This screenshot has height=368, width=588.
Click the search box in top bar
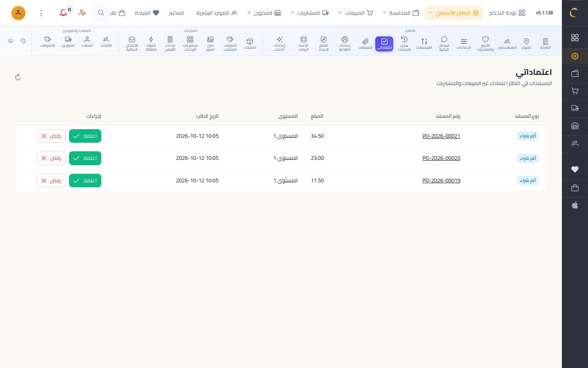pos(101,13)
